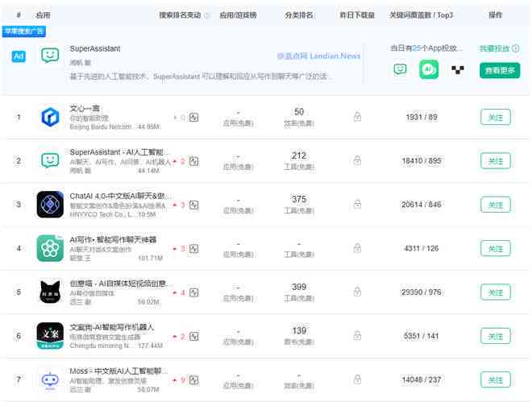The image size is (532, 402).
Task: Click 关注 button for SuperAssistant row 2
Action: pos(496,161)
